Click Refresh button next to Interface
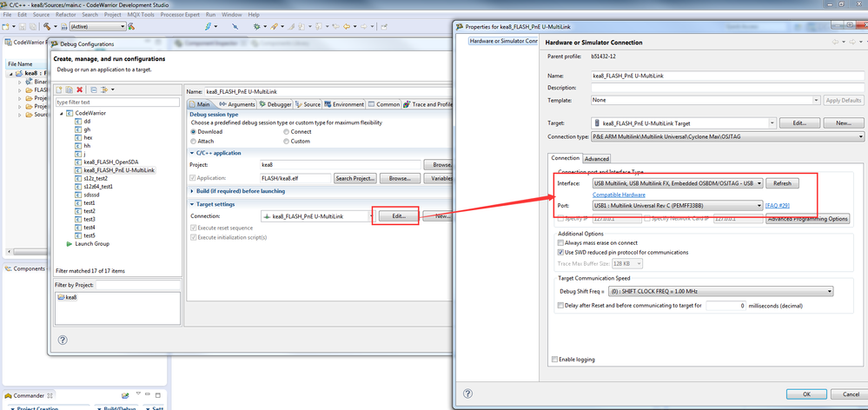Viewport: 868px width, 410px height. 782,183
